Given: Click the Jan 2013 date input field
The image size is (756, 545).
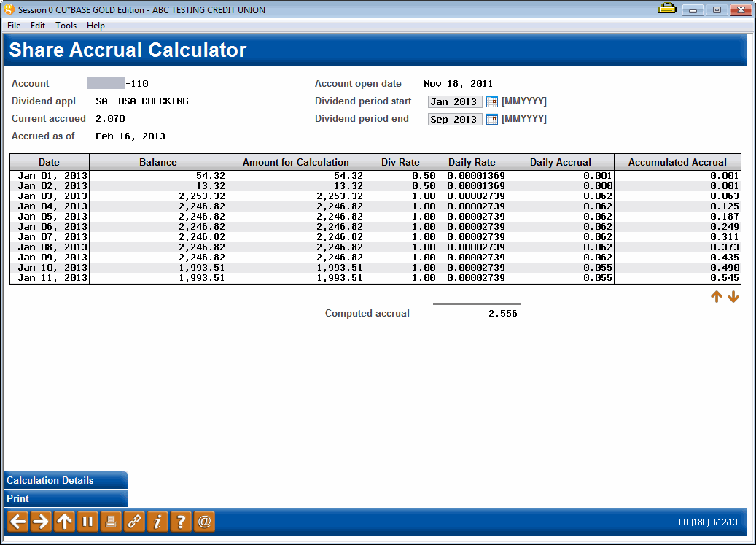Looking at the screenshot, I should tap(454, 101).
